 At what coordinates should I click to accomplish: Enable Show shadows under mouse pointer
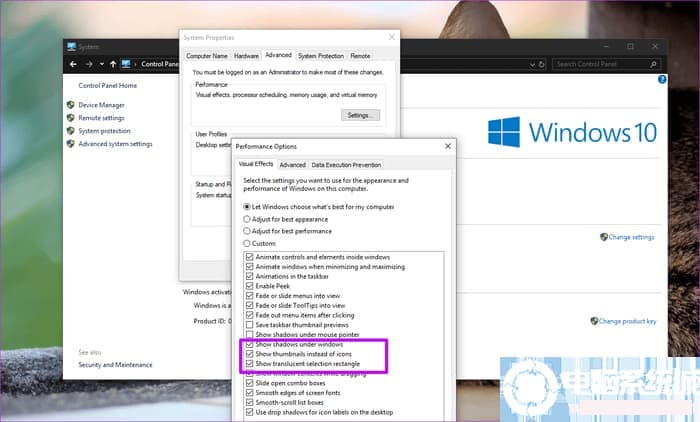point(250,334)
